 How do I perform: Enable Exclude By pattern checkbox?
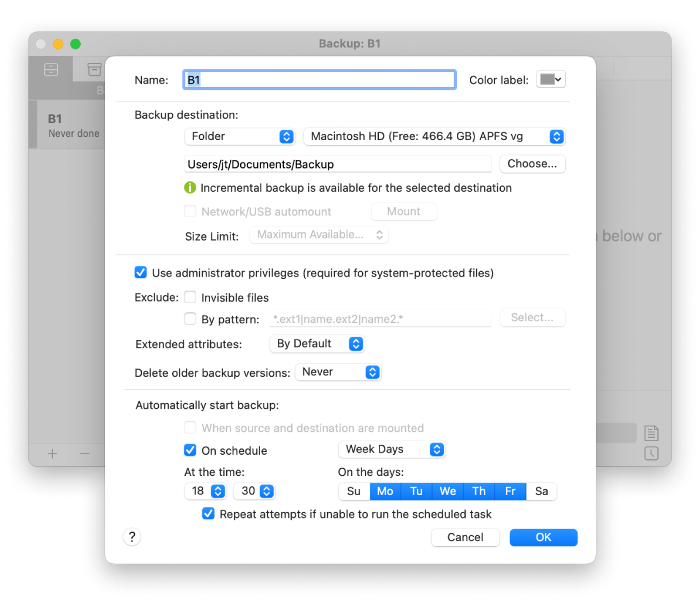[190, 319]
